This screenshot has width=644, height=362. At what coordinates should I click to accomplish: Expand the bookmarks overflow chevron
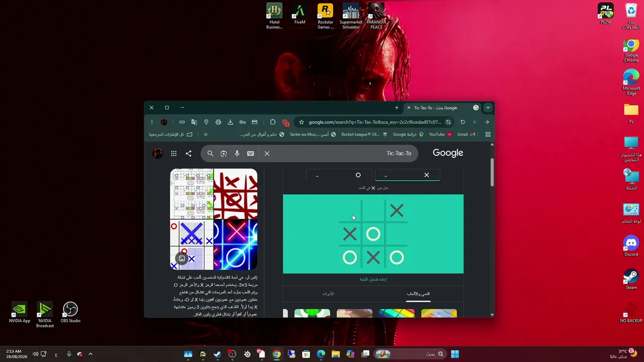pos(205,134)
